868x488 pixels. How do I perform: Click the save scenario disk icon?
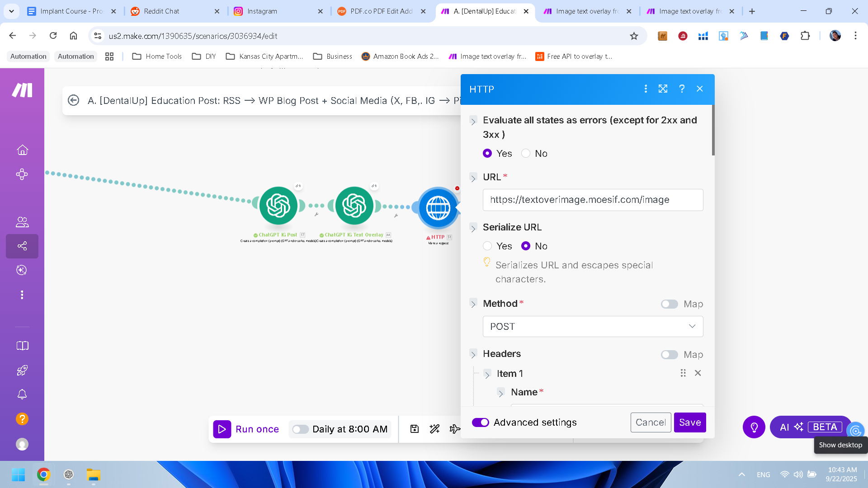414,429
